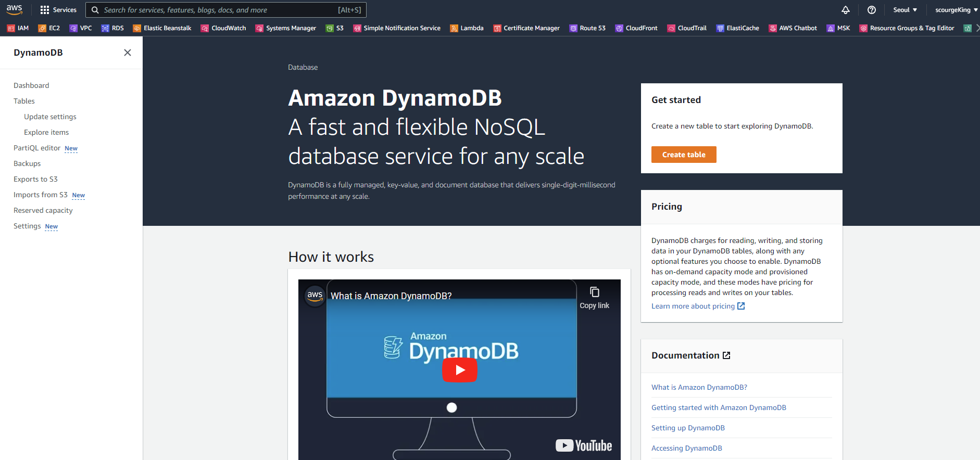
Task: Open Exports to S3 in the sidebar
Action: 35,179
